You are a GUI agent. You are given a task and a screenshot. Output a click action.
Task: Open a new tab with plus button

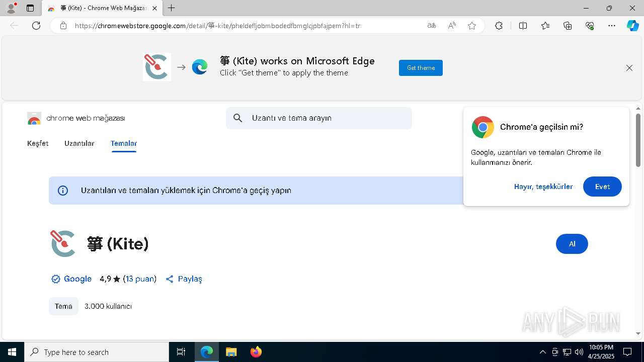172,8
